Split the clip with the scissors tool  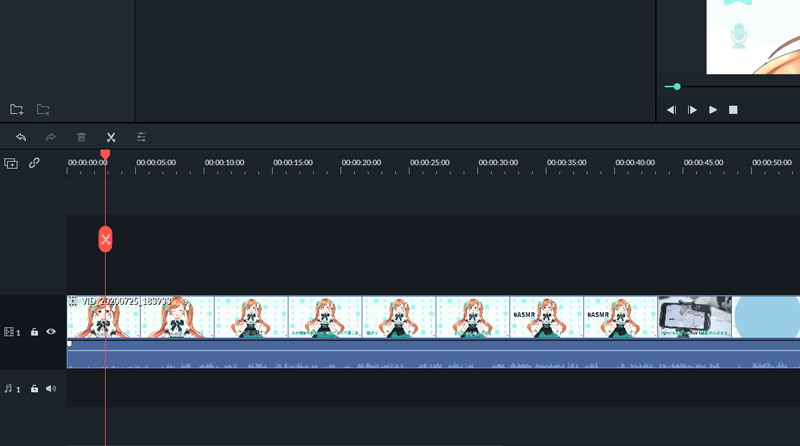[111, 137]
